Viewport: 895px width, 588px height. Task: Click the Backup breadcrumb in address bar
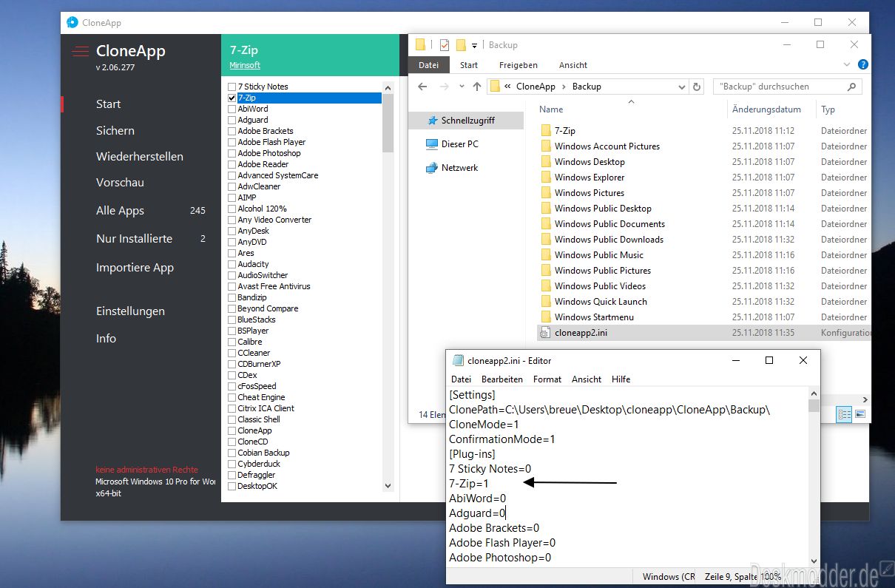587,87
